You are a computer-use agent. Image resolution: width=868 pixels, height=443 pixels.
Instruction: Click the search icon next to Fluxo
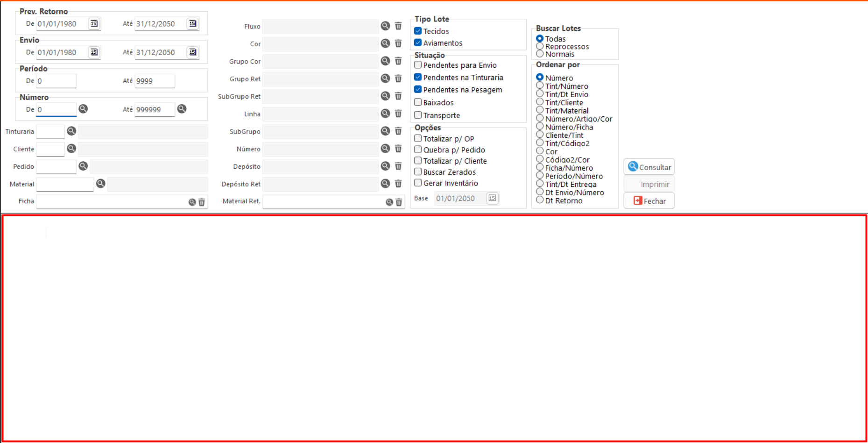point(385,26)
